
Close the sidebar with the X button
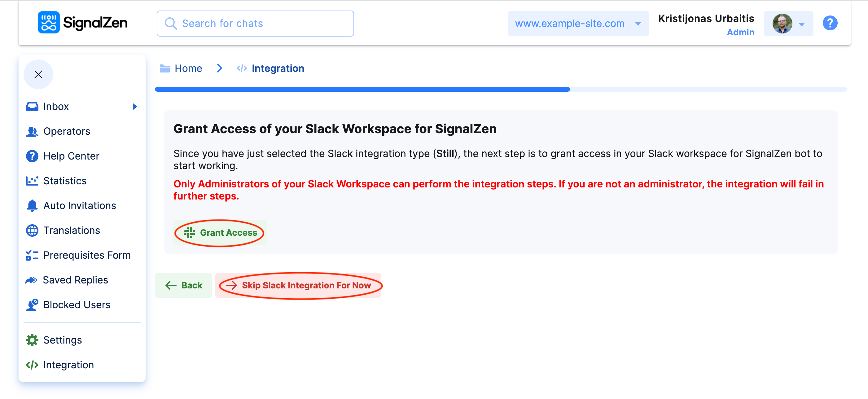point(38,74)
